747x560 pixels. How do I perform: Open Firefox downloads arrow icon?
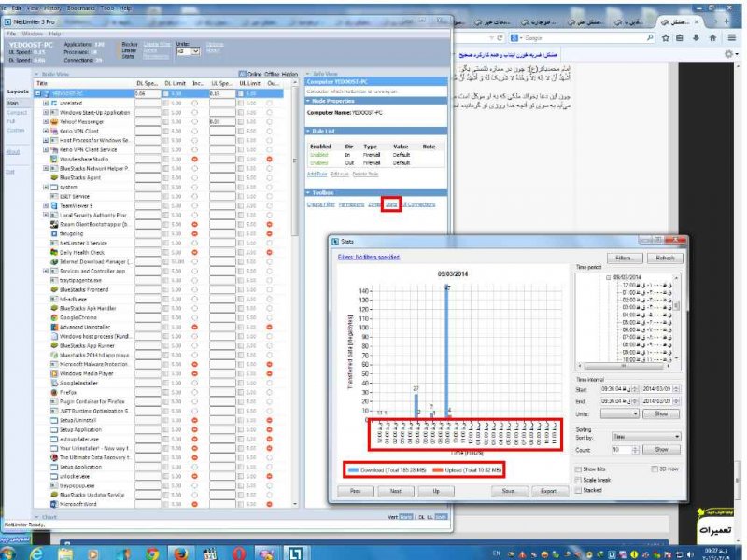coord(696,37)
